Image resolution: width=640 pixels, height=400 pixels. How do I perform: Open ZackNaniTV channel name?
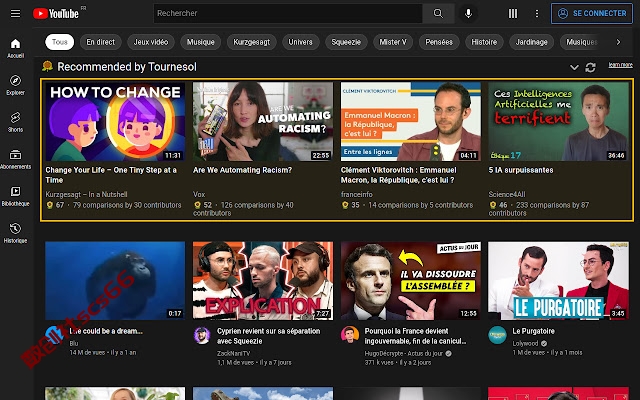point(233,353)
